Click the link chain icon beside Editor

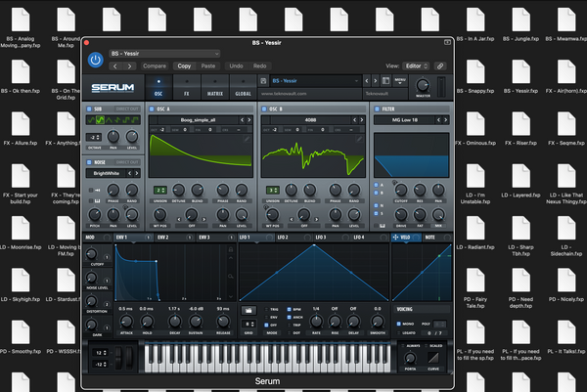click(x=440, y=66)
